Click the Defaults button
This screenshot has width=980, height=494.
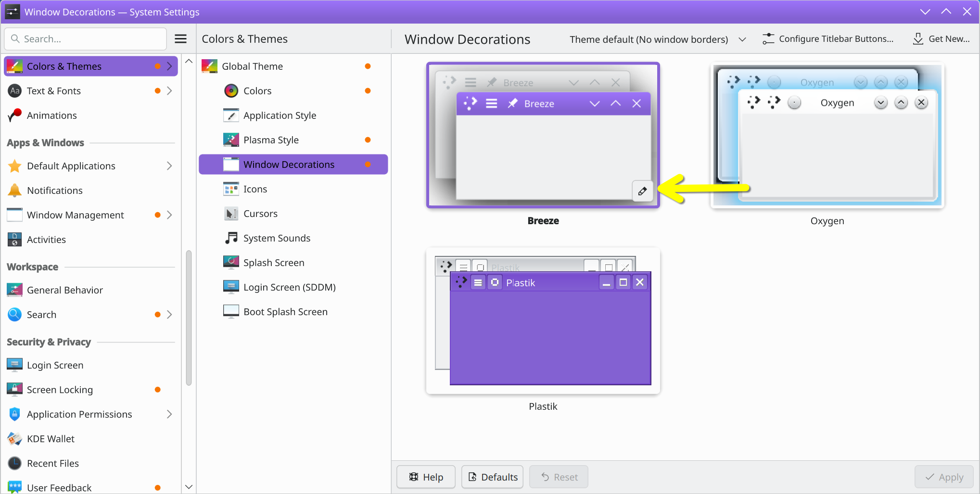[492, 477]
